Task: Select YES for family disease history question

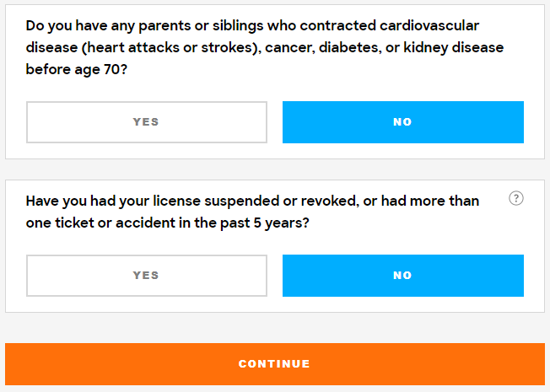Action: pos(147,122)
